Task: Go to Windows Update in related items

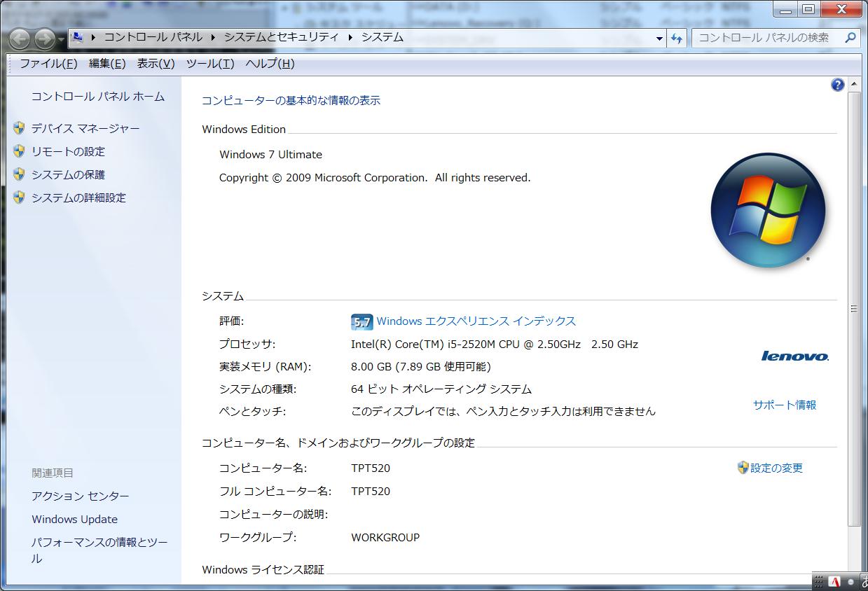Action: coord(74,519)
